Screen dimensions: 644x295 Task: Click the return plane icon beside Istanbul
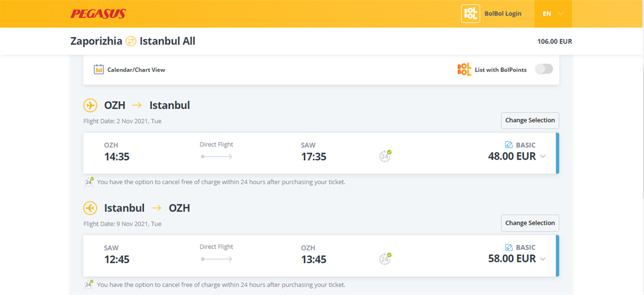[90, 208]
